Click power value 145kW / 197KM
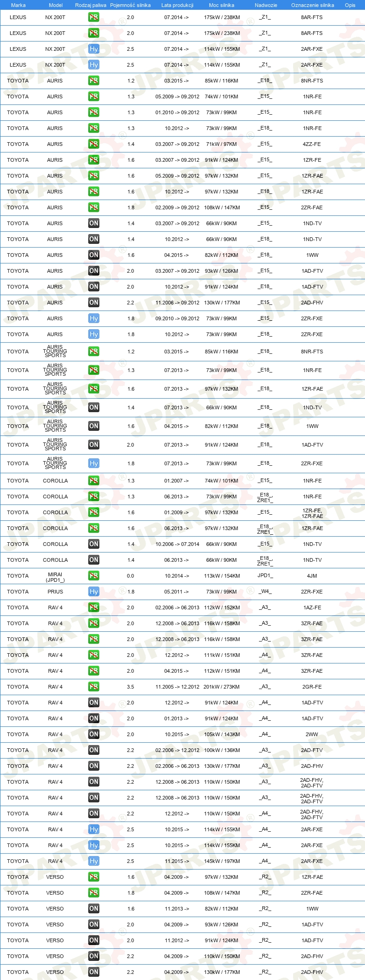The width and height of the screenshot is (365, 980). tap(222, 861)
